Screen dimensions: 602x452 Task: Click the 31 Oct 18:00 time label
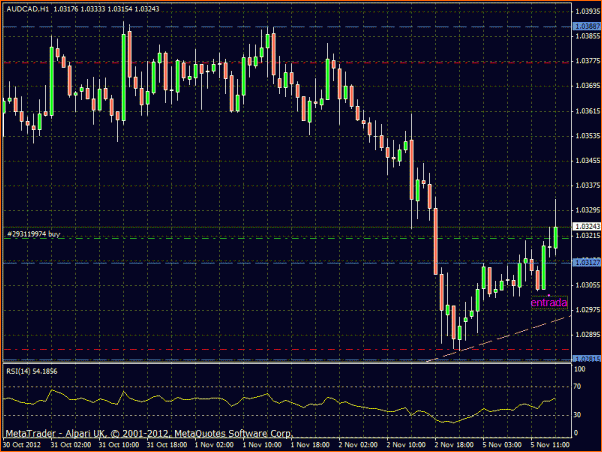[x=167, y=445]
